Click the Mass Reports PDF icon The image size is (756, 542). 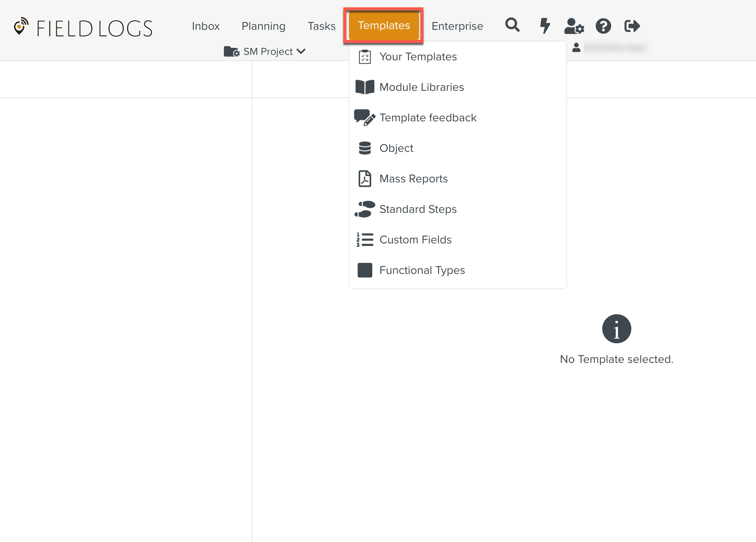click(x=365, y=179)
